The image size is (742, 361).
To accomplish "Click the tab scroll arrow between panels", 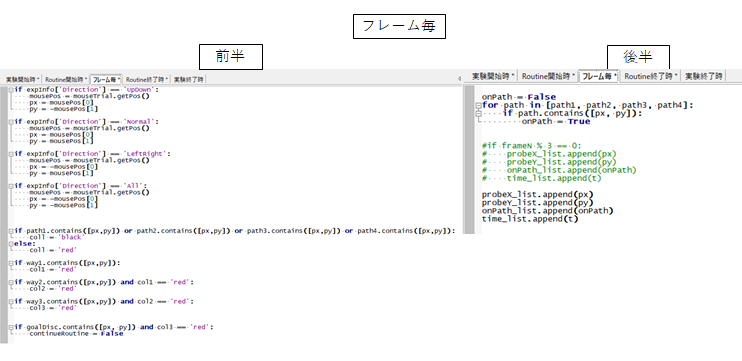I will click(x=459, y=79).
